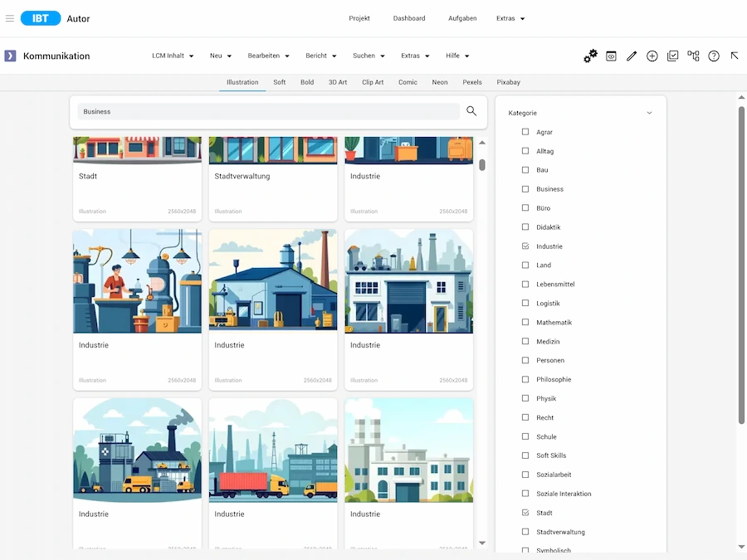Select the 3D Art tab
Image resolution: width=747 pixels, height=560 pixels.
[x=338, y=82]
